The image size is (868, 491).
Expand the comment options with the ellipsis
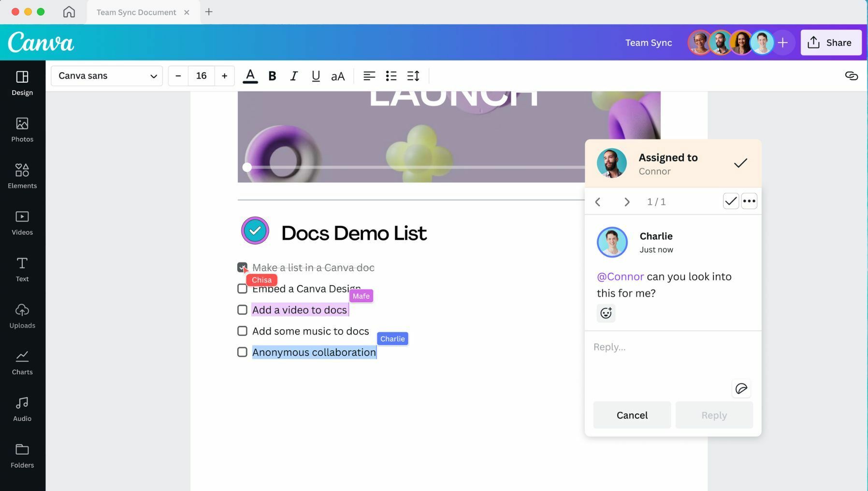click(749, 201)
